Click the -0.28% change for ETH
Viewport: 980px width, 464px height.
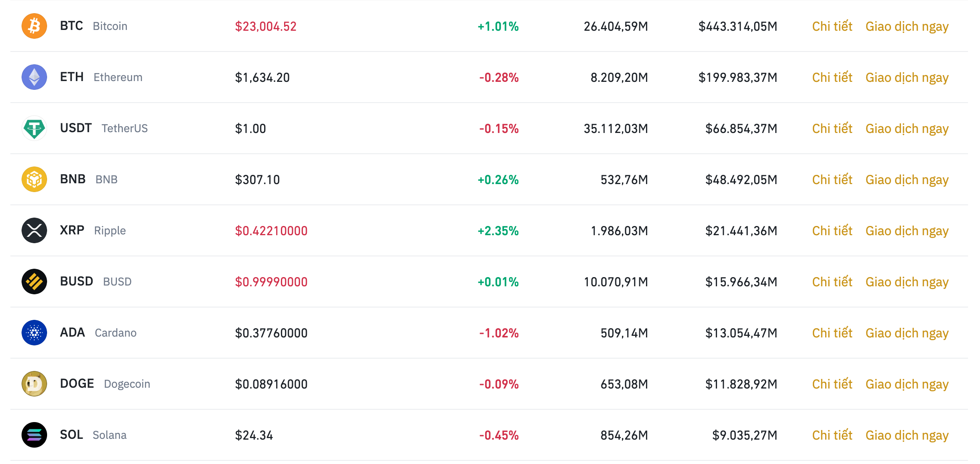pos(499,77)
